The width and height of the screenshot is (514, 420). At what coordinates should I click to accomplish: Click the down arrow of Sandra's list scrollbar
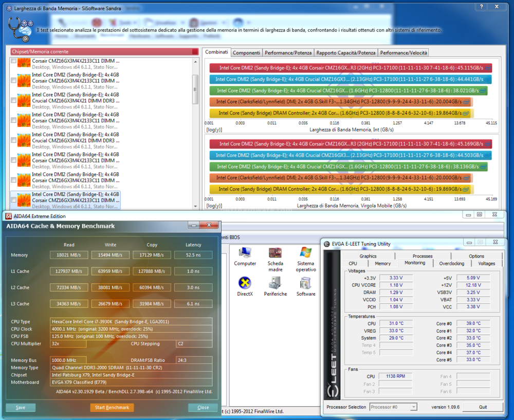coord(195,206)
